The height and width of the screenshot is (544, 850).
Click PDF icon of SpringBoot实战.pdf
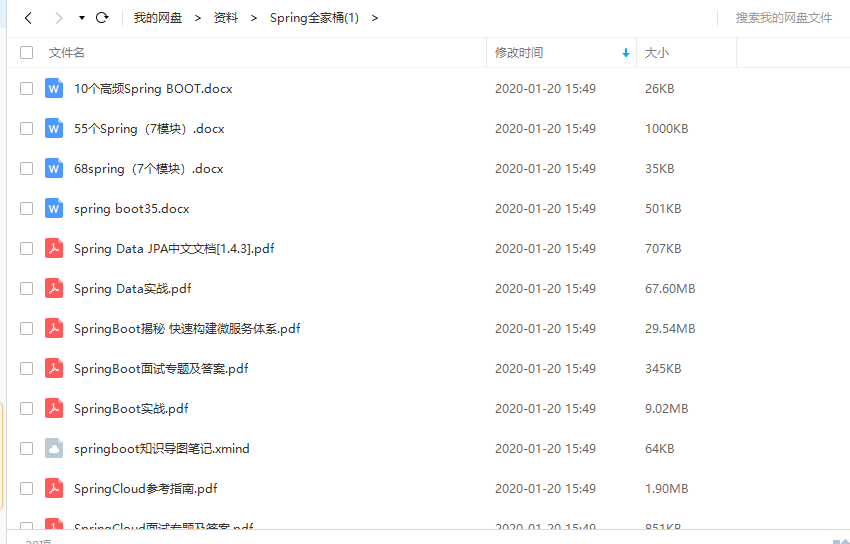[x=54, y=409]
